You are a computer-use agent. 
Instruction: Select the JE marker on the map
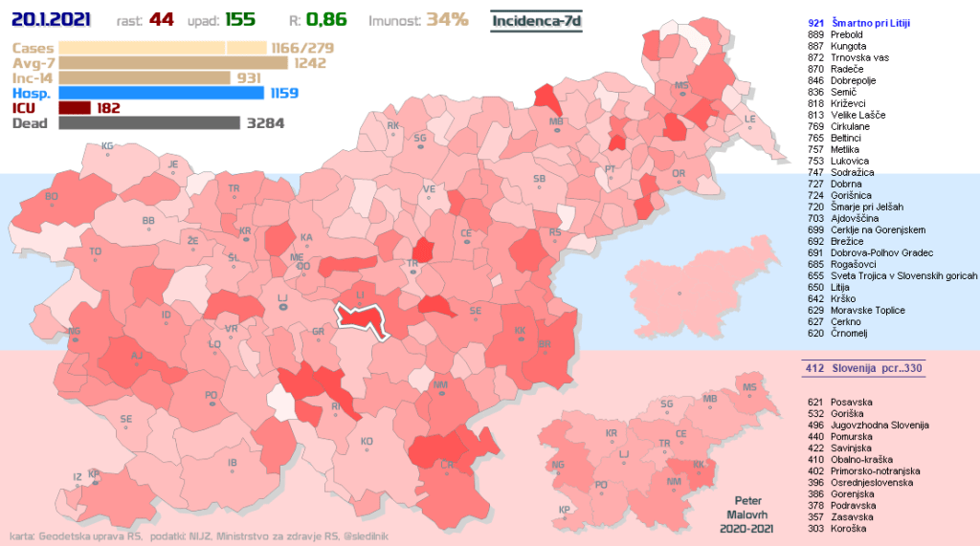173,166
